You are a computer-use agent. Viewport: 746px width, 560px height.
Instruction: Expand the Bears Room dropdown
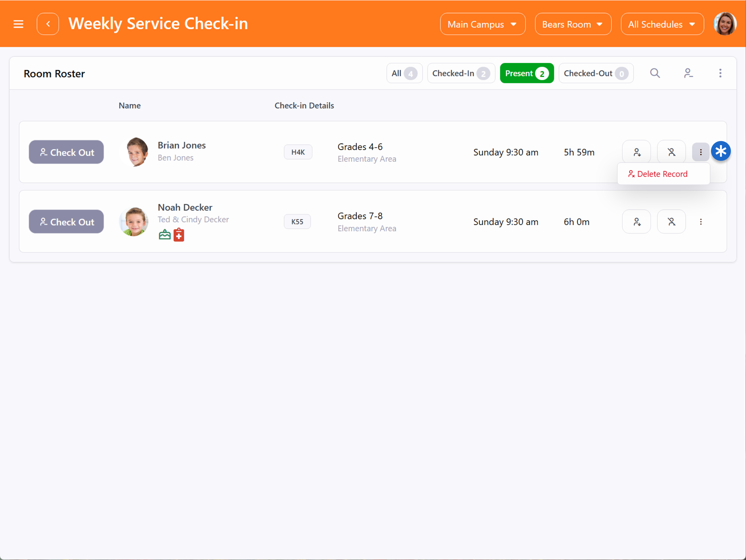point(573,24)
